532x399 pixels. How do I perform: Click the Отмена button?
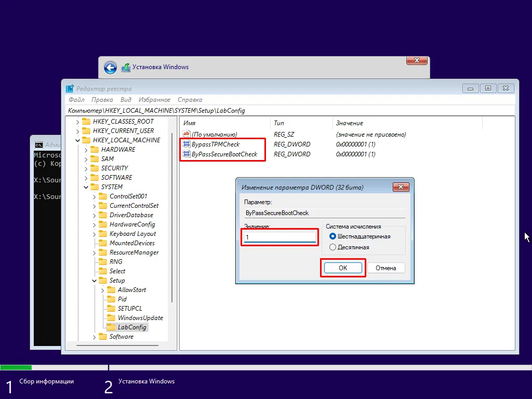(x=386, y=268)
